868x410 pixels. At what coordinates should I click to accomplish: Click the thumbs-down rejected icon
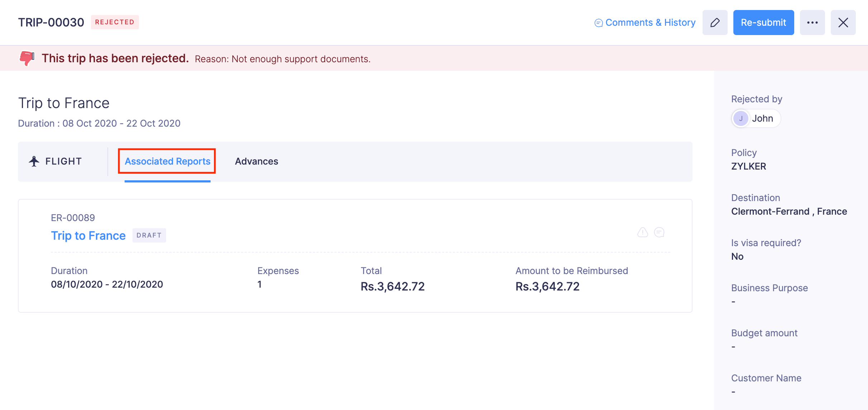tap(26, 58)
